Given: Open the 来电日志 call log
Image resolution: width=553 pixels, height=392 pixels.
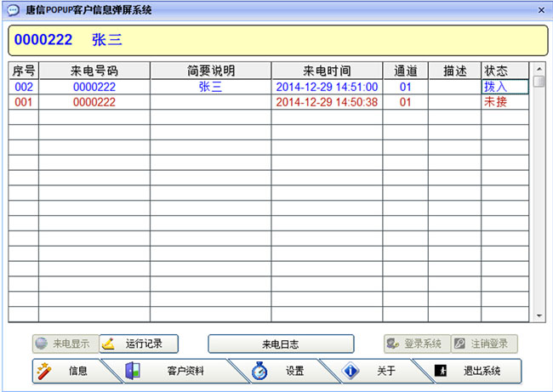Looking at the screenshot, I should [281, 344].
